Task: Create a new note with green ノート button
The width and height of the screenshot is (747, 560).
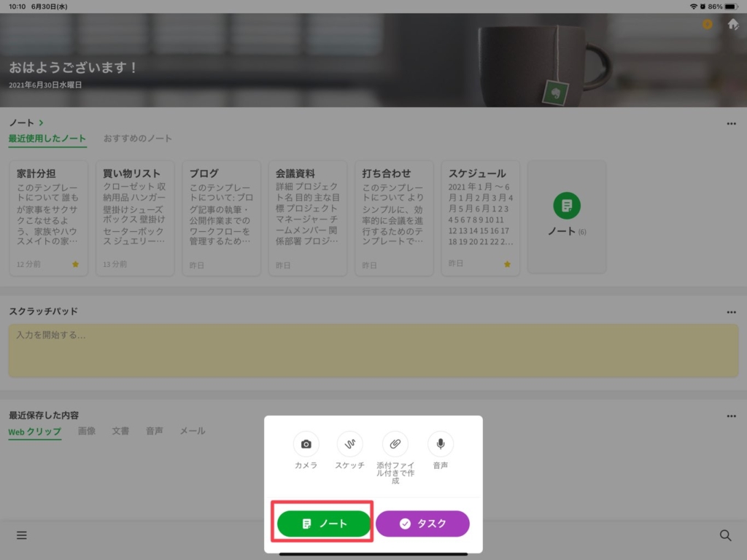Action: [323, 524]
